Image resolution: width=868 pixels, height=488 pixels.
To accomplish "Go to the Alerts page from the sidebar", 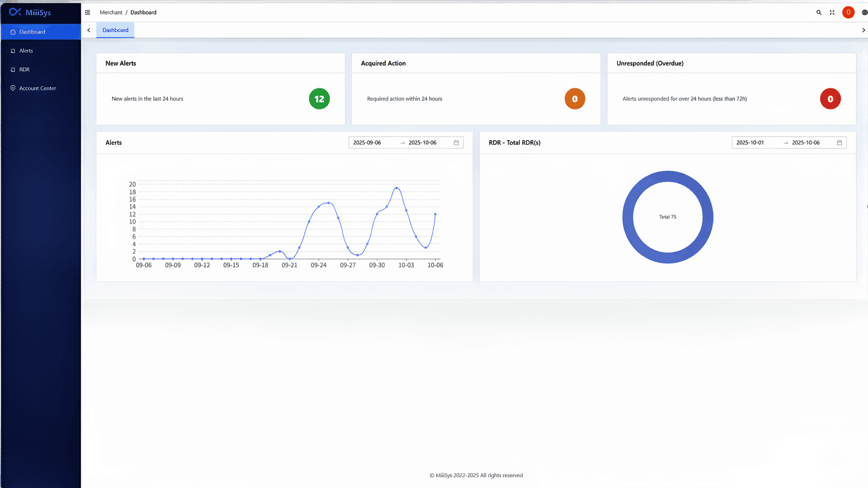I will [41, 51].
